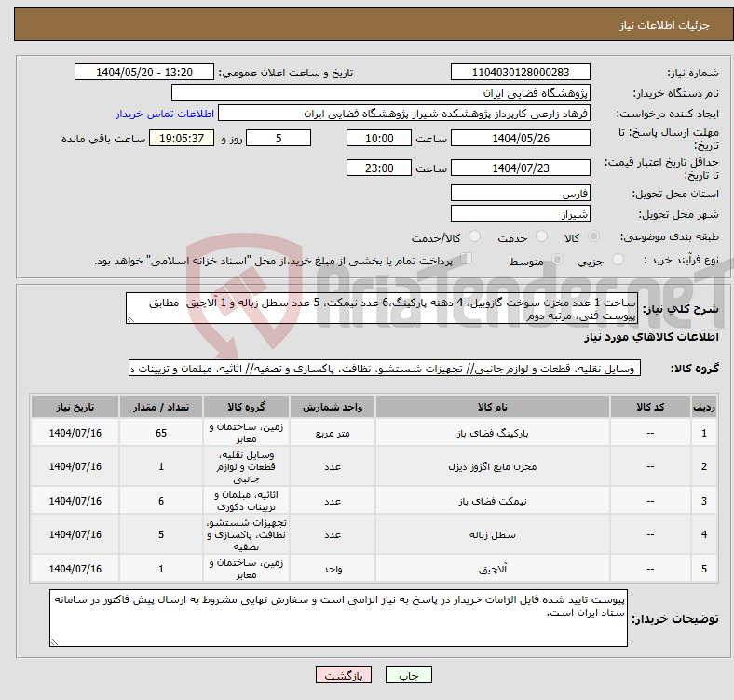Click the اطلاعات کالاهای مورد نیاز heading
This screenshot has height=700, width=734.
coord(651,337)
